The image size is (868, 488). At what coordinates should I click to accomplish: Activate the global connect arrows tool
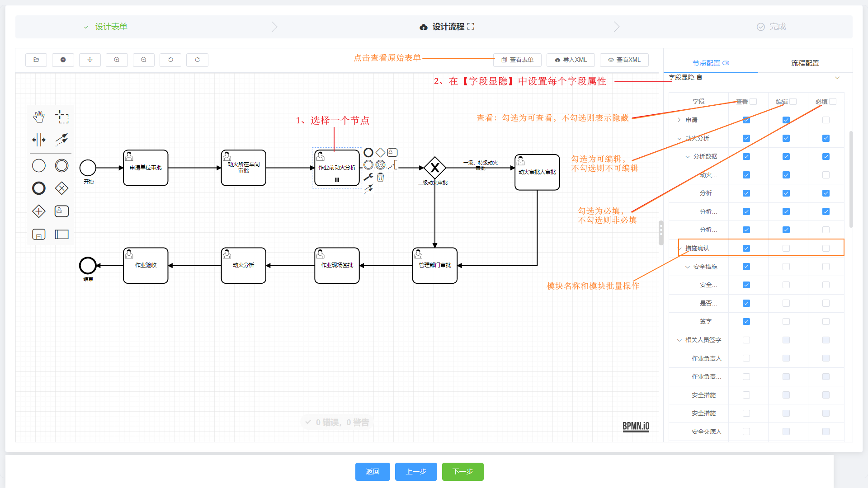click(x=61, y=140)
